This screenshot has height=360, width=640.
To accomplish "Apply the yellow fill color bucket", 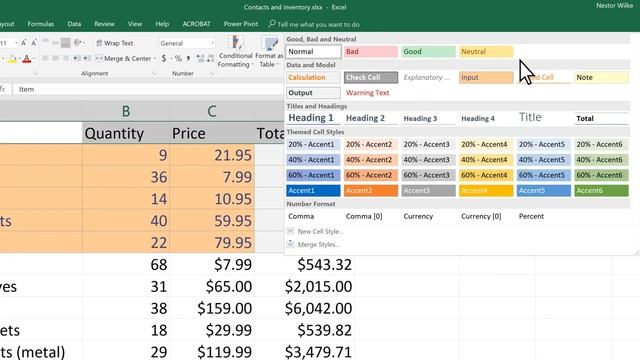I will click(12, 59).
